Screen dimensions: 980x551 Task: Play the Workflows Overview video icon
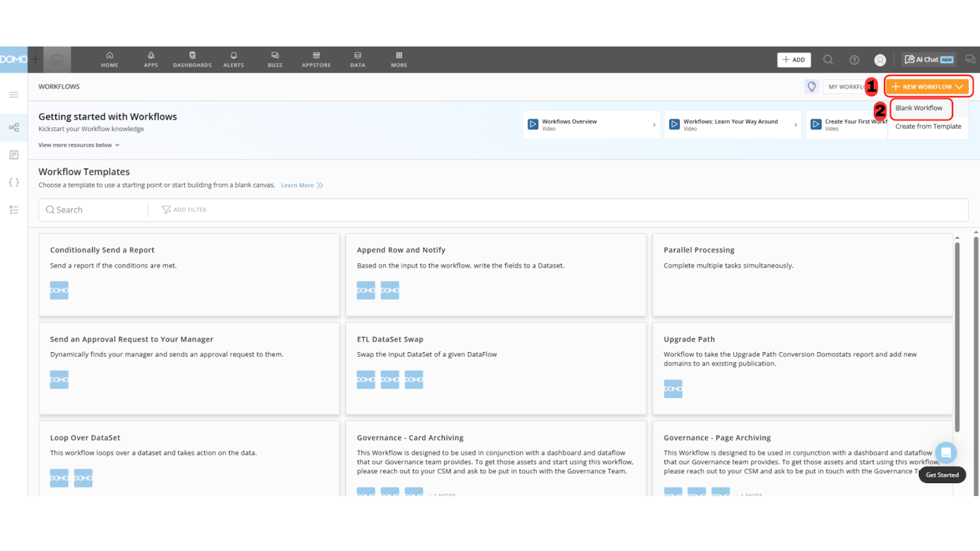point(533,124)
